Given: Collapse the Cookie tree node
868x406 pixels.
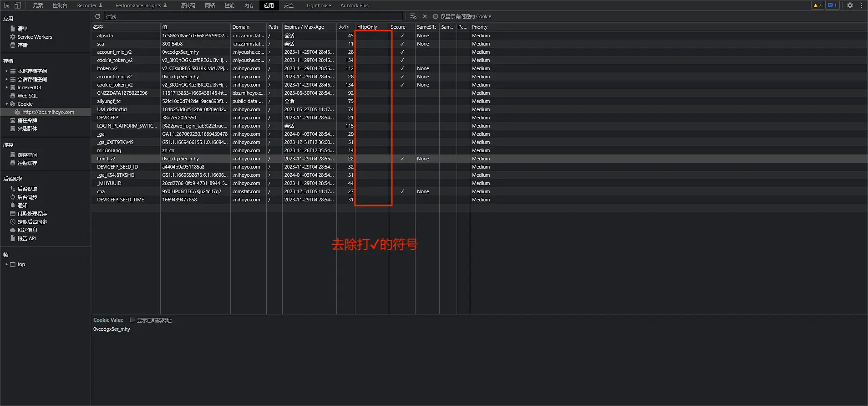Looking at the screenshot, I should pos(6,104).
